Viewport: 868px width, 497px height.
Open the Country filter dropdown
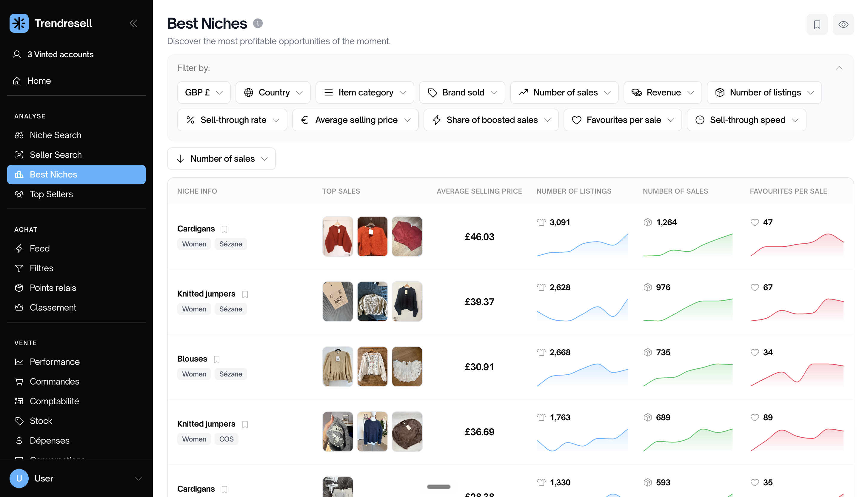click(x=273, y=92)
